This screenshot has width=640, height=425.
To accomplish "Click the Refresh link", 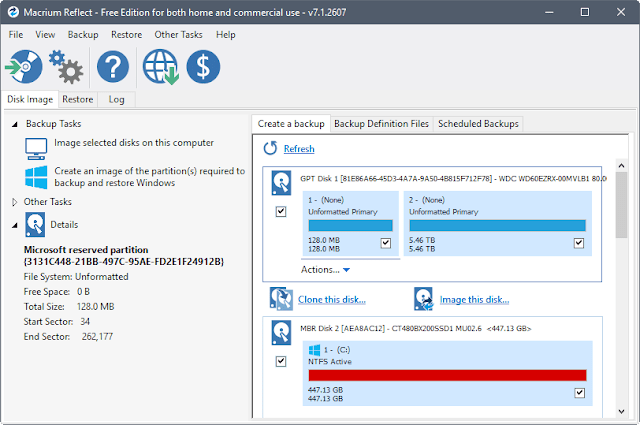I will (299, 149).
